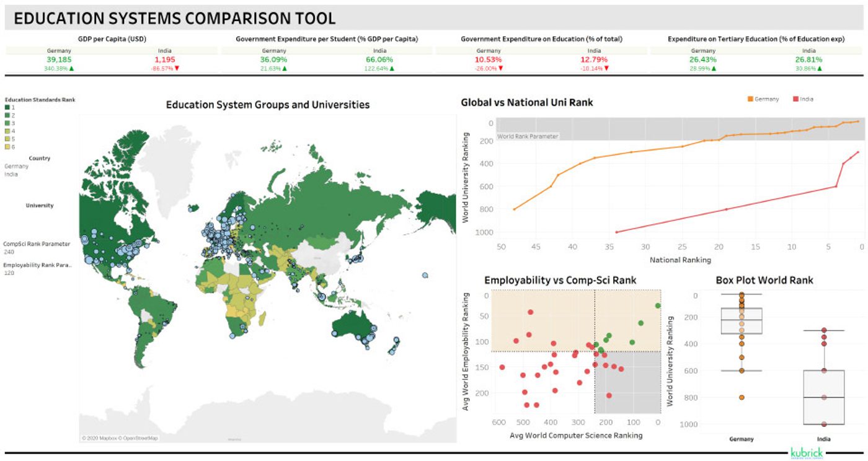Toggle Education Standards Rank 1 legend item
This screenshot has height=461, width=868.
[7, 107]
